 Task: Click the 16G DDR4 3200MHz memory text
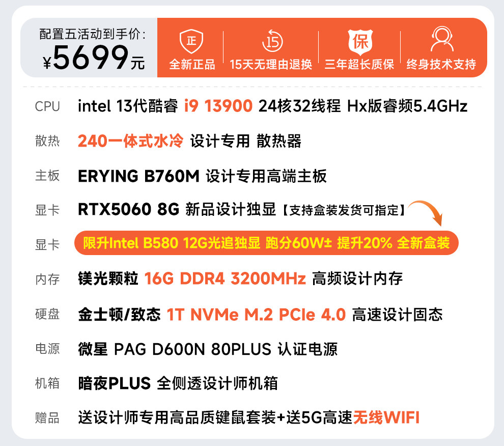tap(225, 278)
